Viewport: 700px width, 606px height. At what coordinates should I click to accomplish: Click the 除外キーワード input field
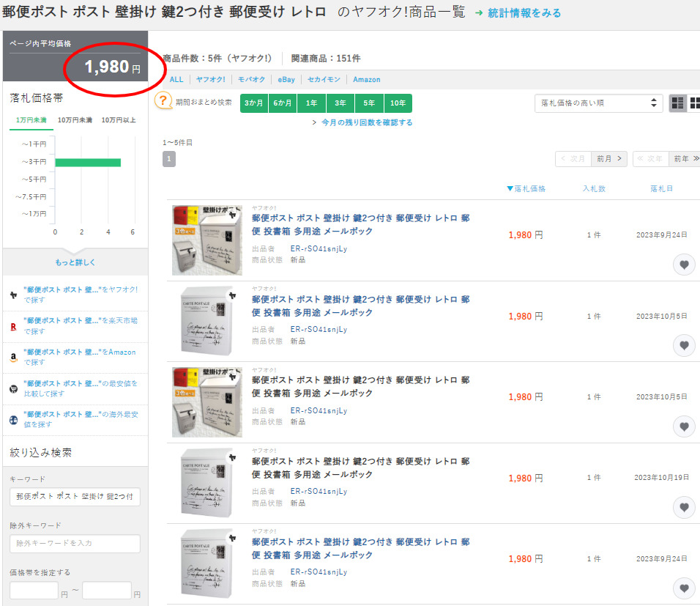[75, 544]
